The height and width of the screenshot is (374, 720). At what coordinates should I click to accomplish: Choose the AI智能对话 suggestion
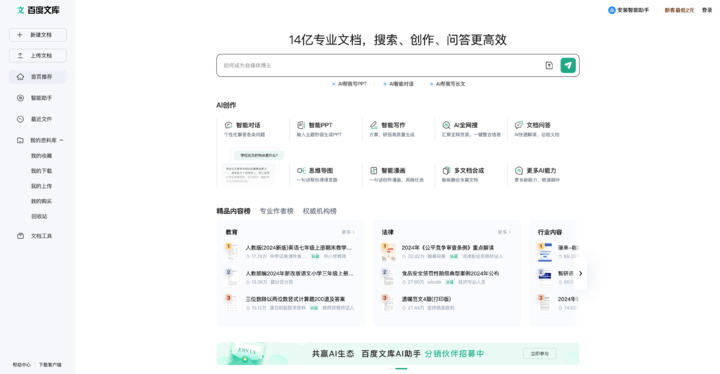[398, 84]
